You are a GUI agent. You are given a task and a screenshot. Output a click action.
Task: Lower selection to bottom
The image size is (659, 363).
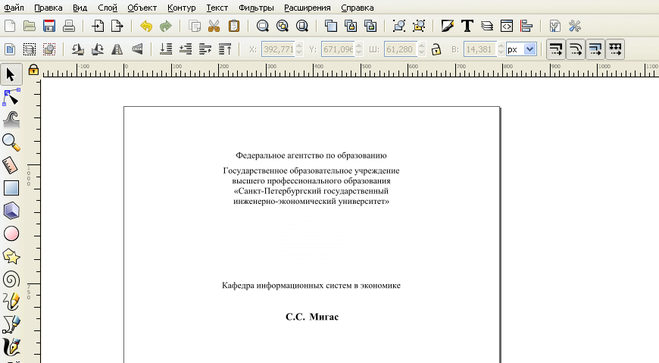[x=166, y=49]
